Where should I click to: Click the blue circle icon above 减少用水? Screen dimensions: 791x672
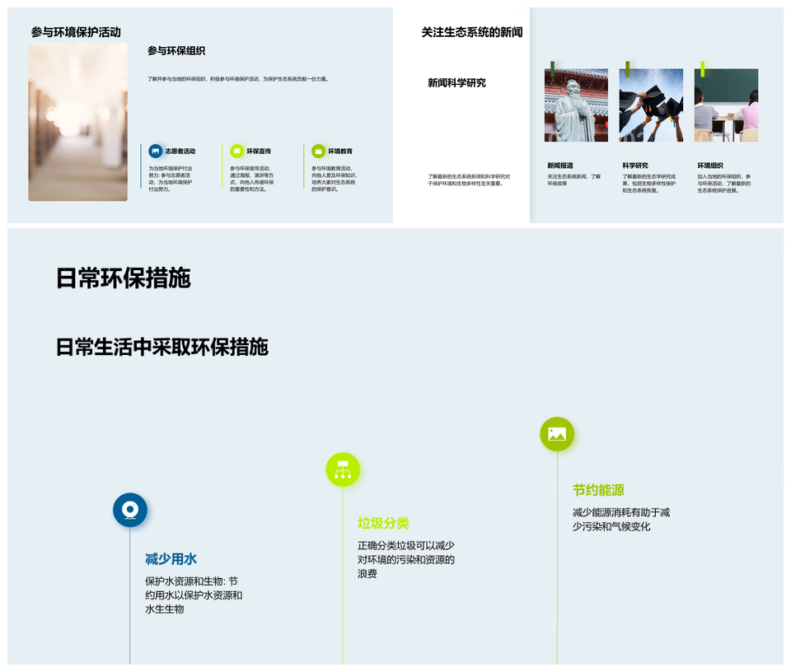[130, 510]
